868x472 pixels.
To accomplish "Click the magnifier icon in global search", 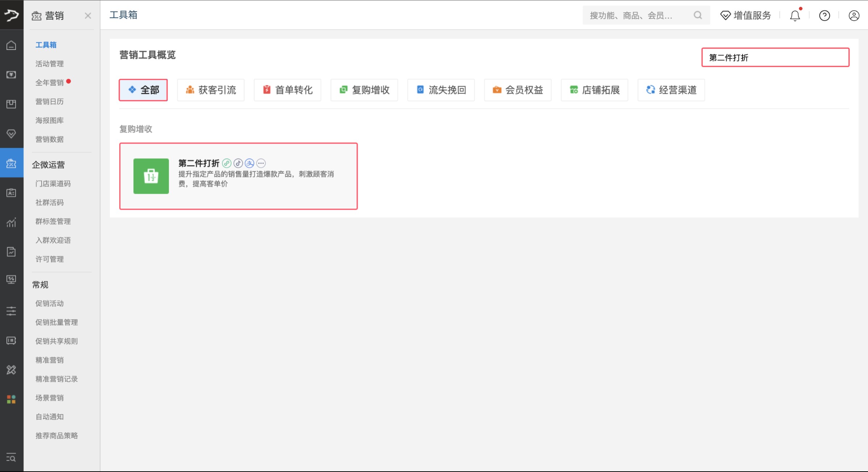I will pos(698,15).
